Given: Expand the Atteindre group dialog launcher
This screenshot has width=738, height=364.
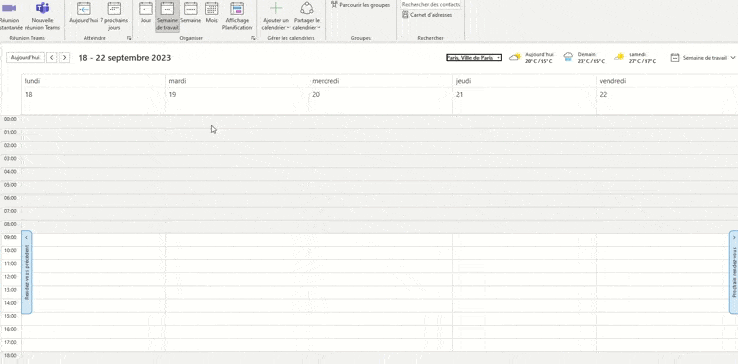Looking at the screenshot, I should tap(129, 38).
